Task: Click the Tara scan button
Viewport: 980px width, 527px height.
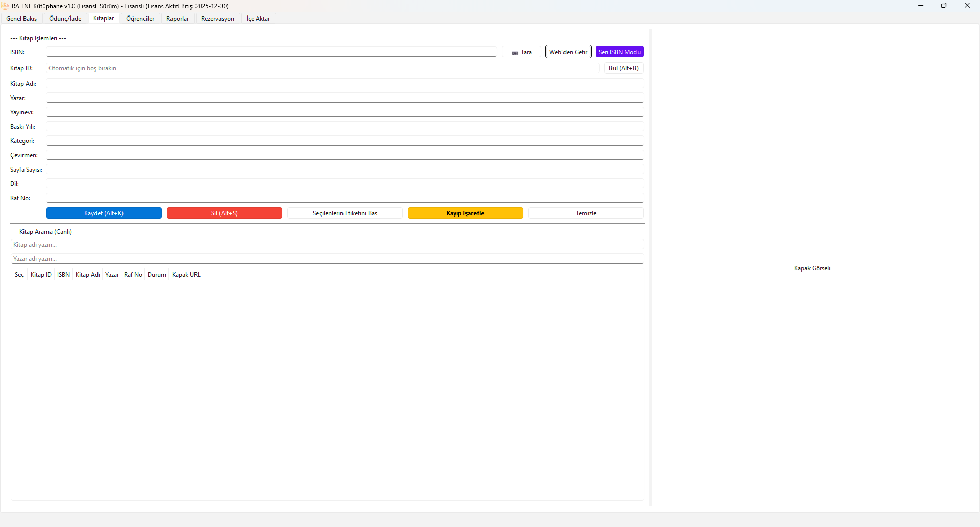Action: [x=521, y=52]
